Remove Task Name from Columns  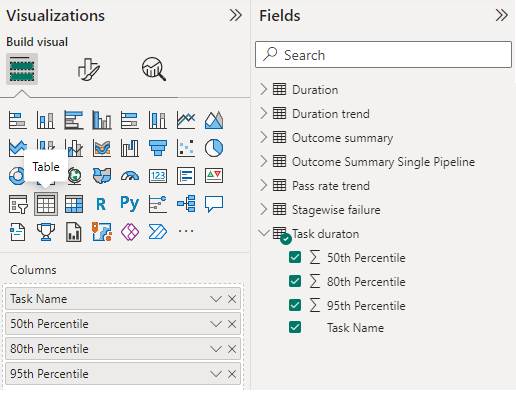tap(232, 299)
